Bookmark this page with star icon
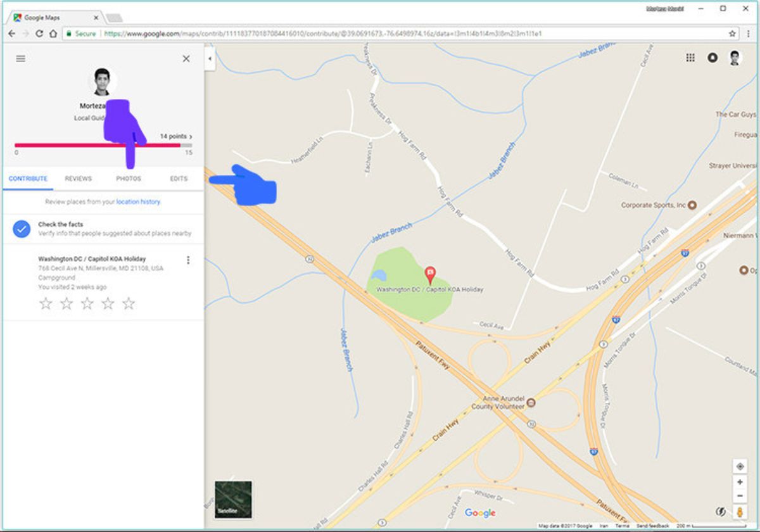760x532 pixels. 732,34
